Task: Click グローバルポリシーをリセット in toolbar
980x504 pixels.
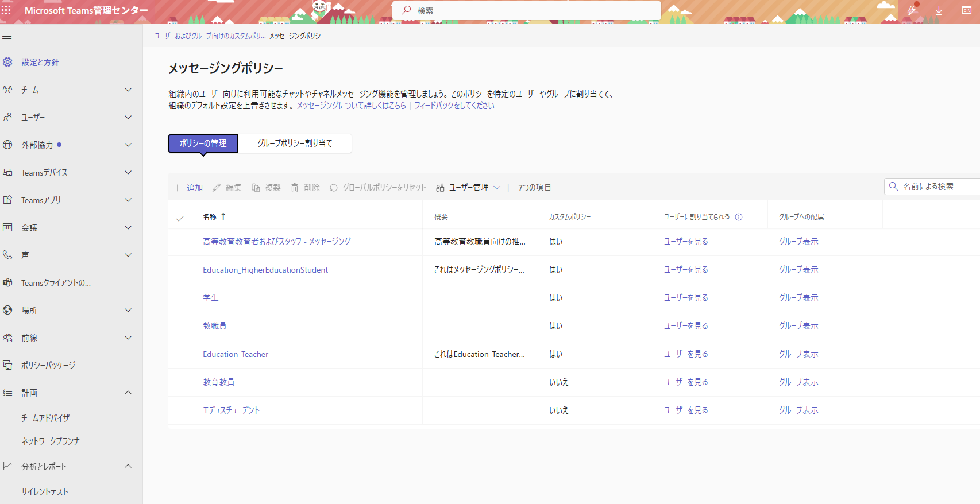Action: (x=378, y=188)
